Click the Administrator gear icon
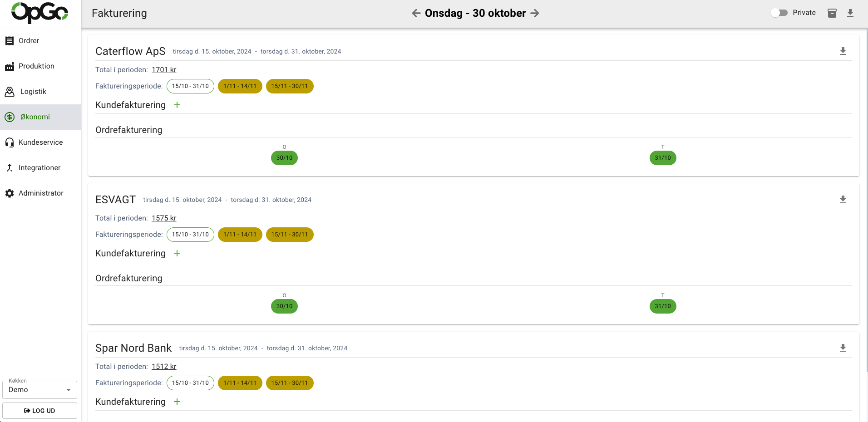The image size is (868, 422). pos(10,193)
